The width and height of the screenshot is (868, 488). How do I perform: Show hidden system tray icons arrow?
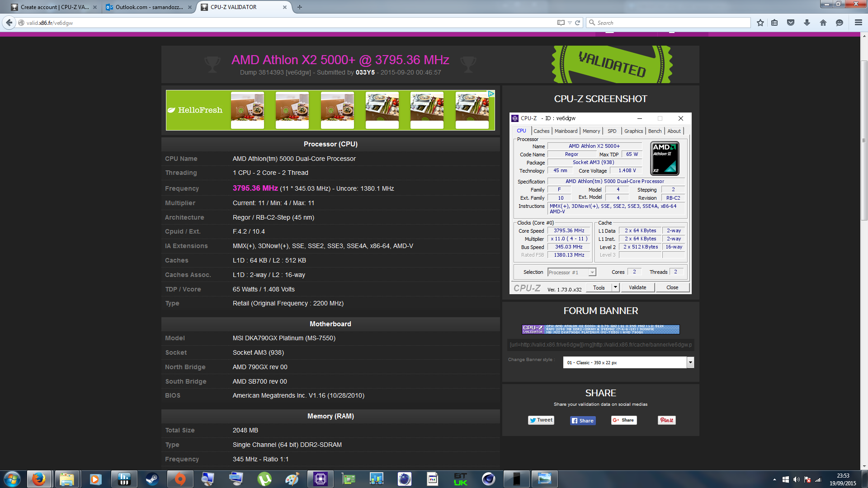pyautogui.click(x=774, y=480)
